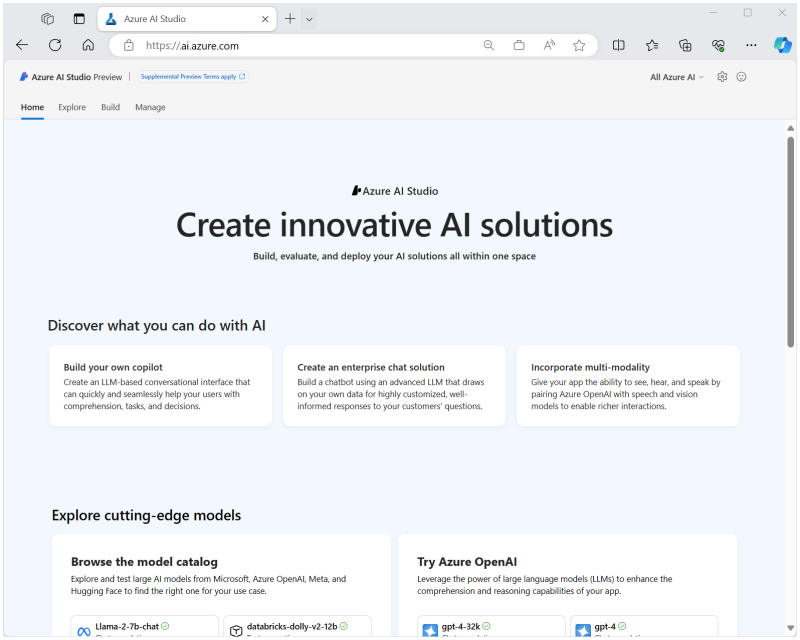Viewport: 800px width, 640px height.
Task: Refresh the page with the reload icon
Action: pyautogui.click(x=55, y=45)
